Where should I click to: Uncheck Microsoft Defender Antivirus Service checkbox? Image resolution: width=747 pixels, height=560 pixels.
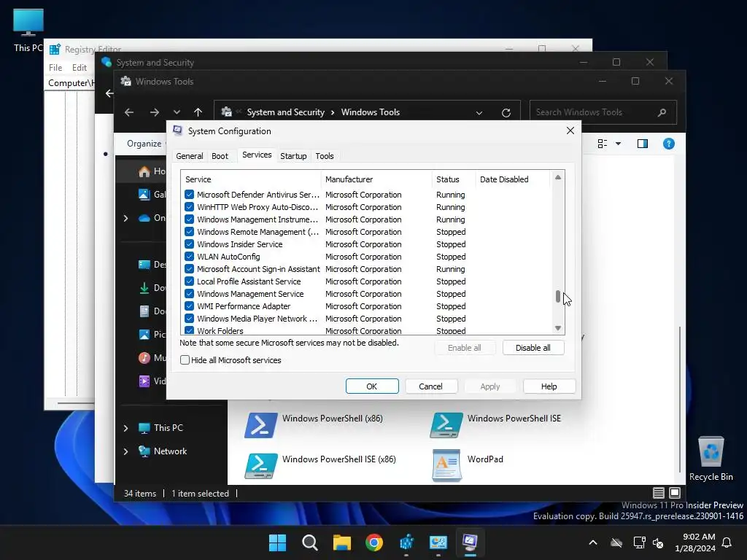coord(189,194)
